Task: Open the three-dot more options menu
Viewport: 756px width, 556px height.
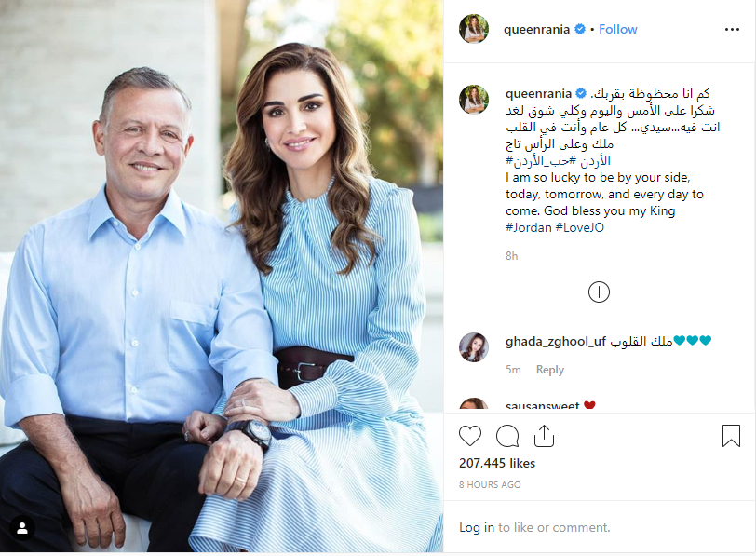Action: click(x=732, y=30)
